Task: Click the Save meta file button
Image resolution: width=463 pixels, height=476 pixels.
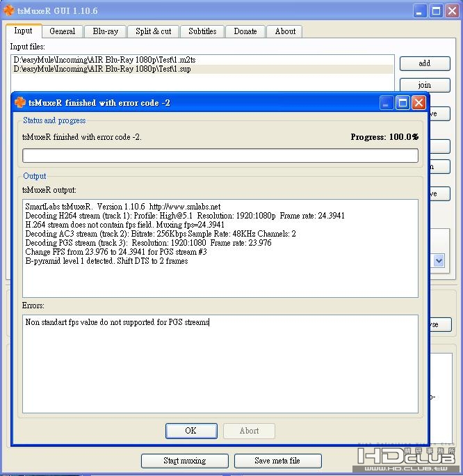Action: (277, 461)
